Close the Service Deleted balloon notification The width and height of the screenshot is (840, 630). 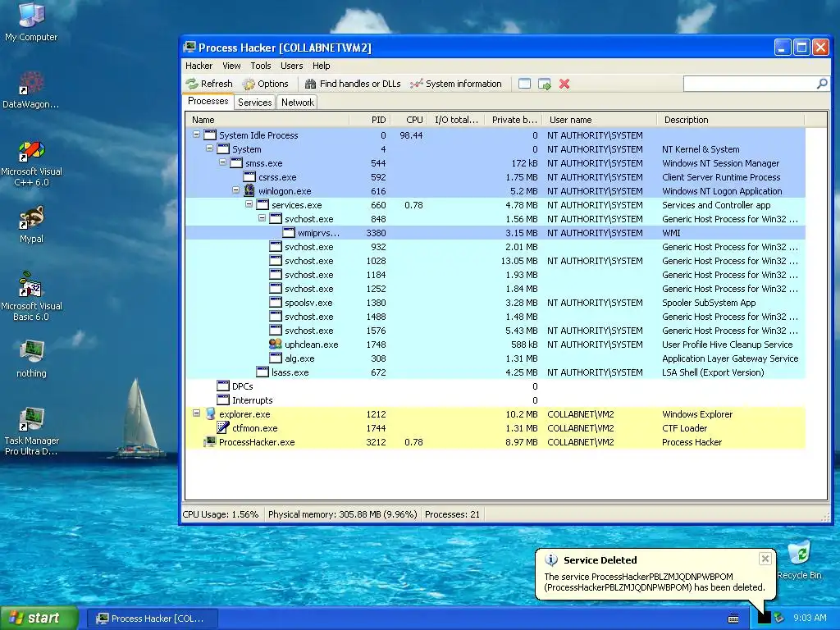coord(765,559)
